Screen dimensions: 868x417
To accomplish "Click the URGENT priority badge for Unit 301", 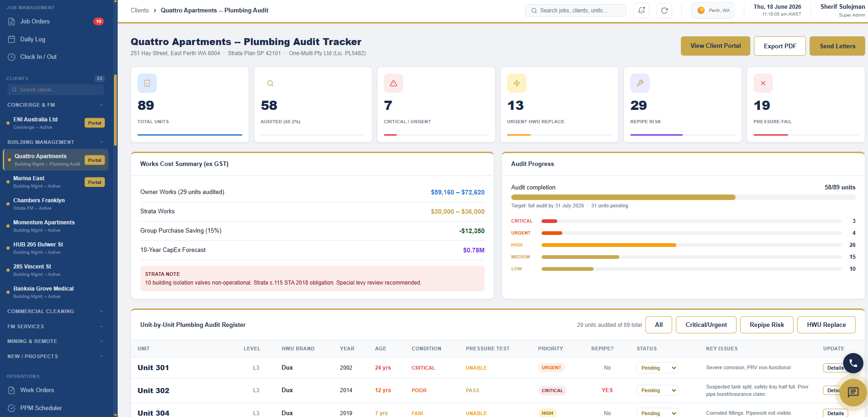I will 551,368.
